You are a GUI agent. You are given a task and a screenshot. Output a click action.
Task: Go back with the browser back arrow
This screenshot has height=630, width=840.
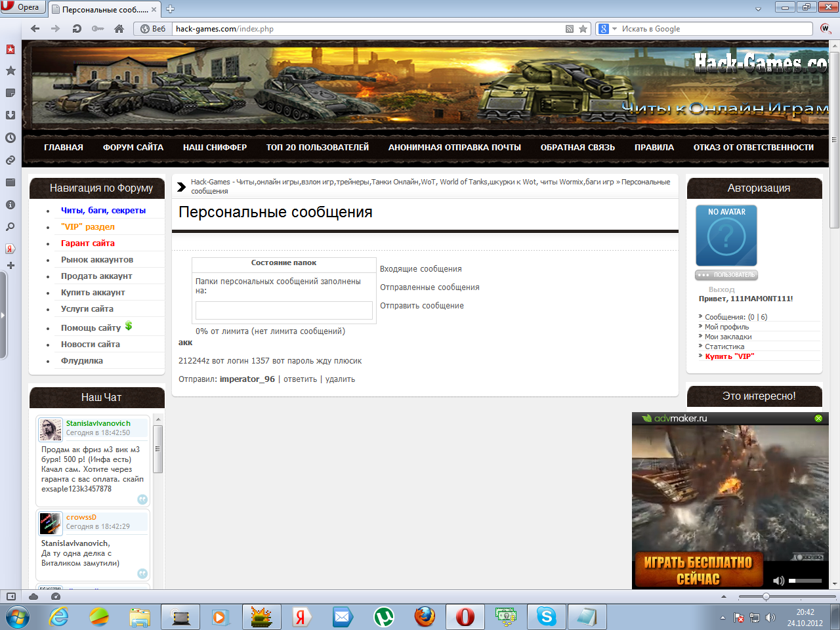coord(35,29)
